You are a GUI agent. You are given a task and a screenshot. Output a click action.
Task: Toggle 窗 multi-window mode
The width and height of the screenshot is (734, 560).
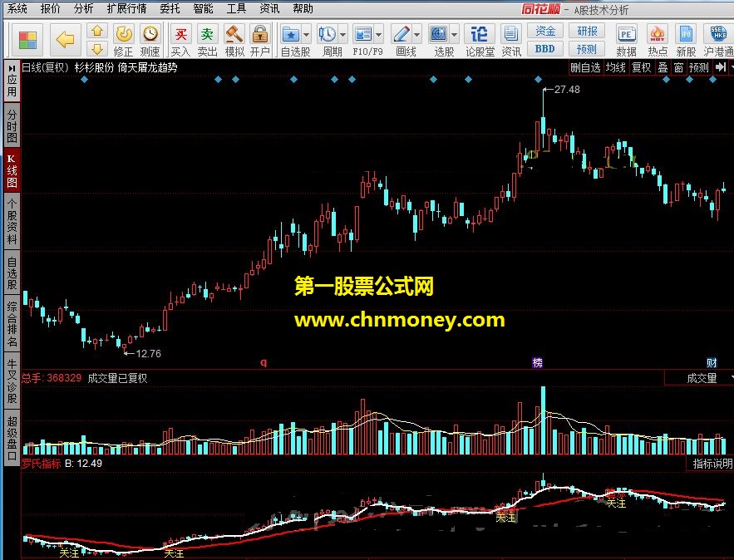point(679,67)
